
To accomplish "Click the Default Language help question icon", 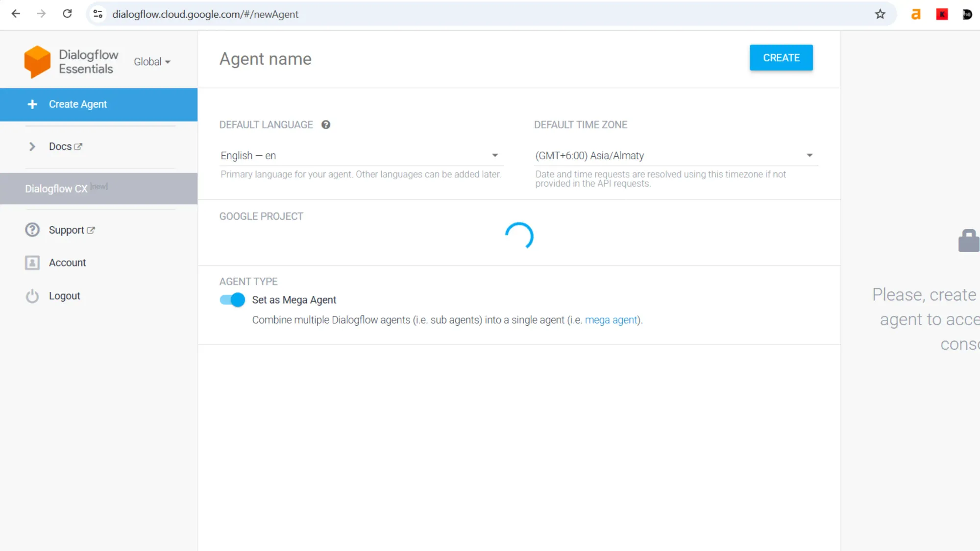I will coord(326,125).
